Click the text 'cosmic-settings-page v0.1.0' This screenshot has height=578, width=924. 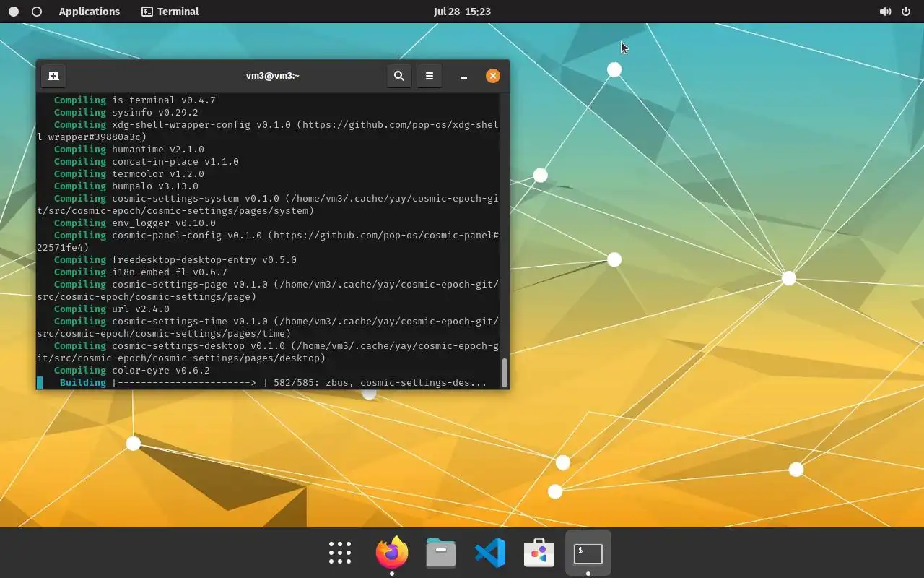pyautogui.click(x=190, y=285)
